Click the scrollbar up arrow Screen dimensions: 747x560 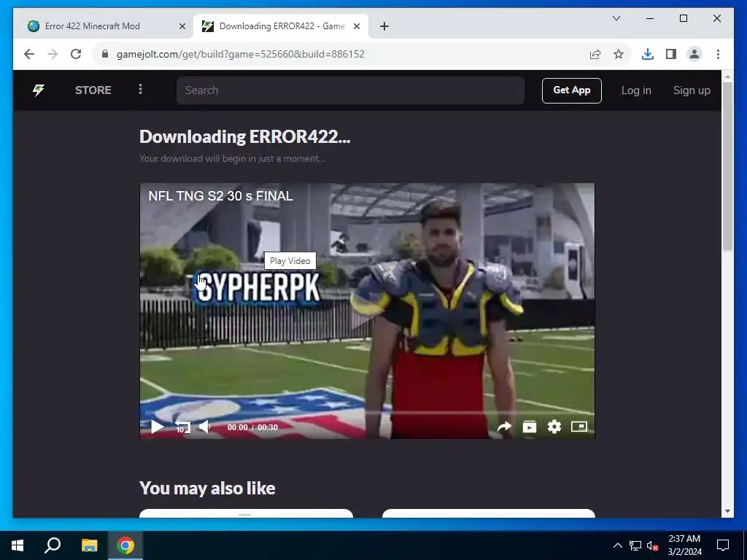coord(727,76)
